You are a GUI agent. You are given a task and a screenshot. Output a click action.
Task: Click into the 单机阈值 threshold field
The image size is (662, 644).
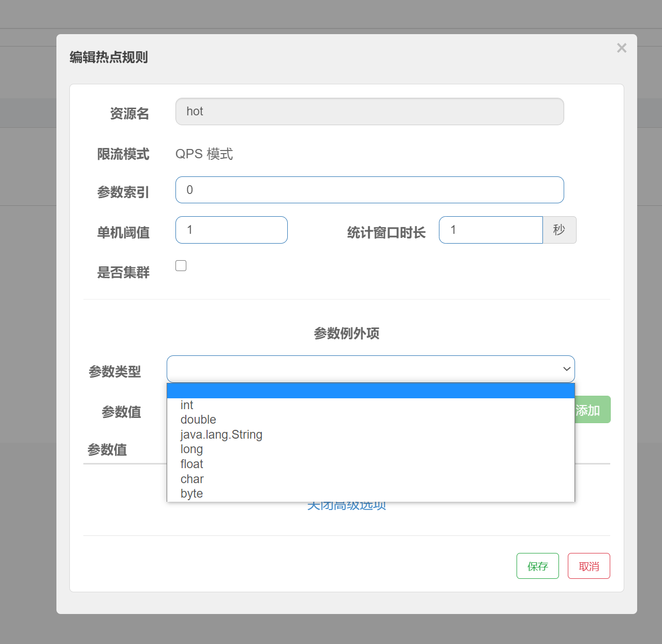(x=231, y=230)
